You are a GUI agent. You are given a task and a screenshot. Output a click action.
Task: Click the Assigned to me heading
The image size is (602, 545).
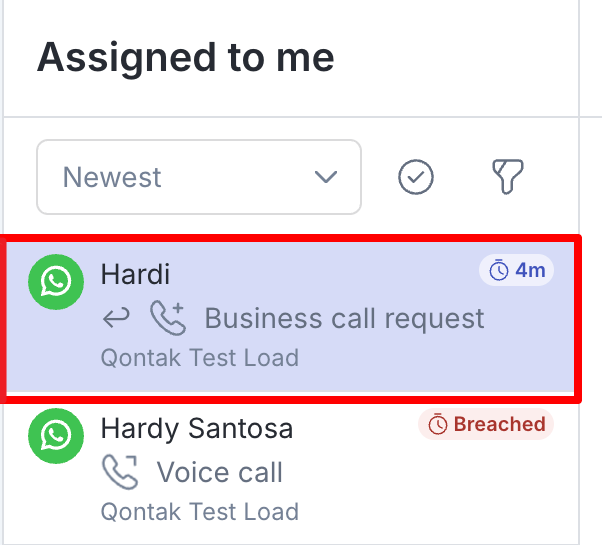click(x=185, y=58)
